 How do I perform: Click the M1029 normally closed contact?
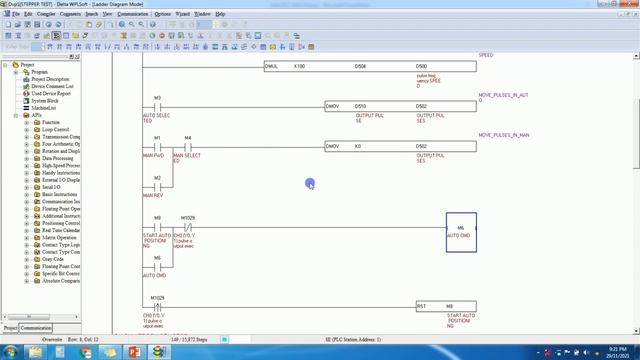(x=188, y=228)
